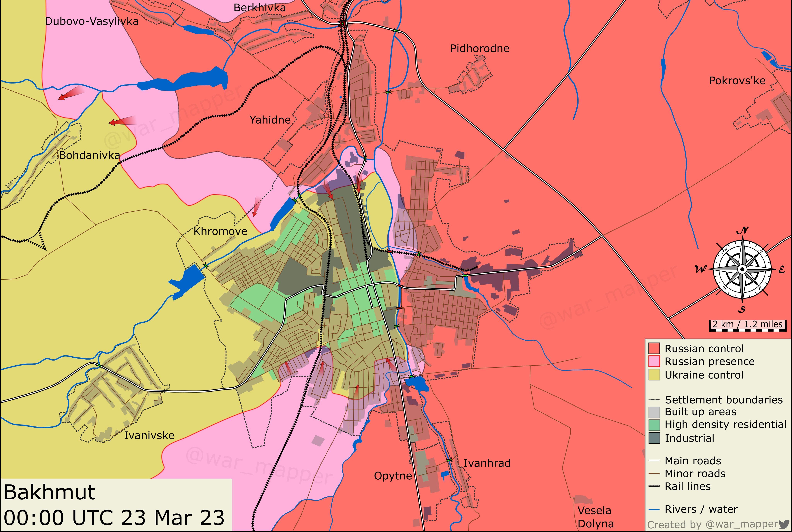Screen dimensions: 792x532
Task: Click the High density residential green swatch
Action: coord(654,425)
